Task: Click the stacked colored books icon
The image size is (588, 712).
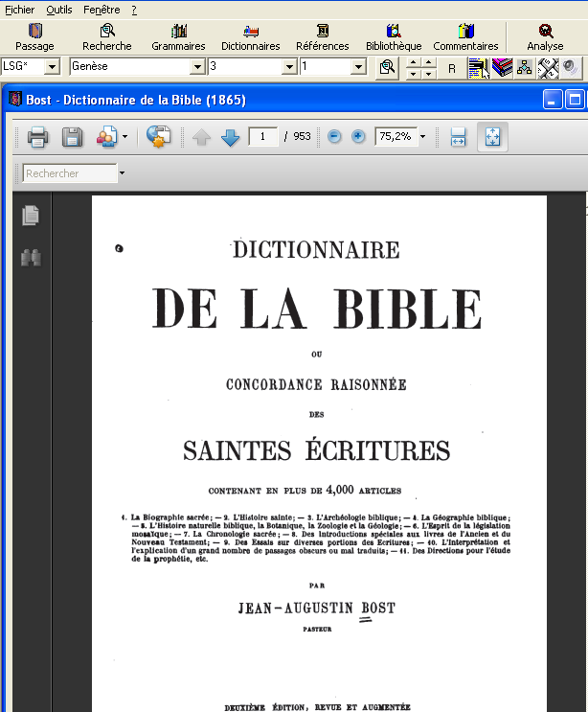Action: [x=502, y=68]
